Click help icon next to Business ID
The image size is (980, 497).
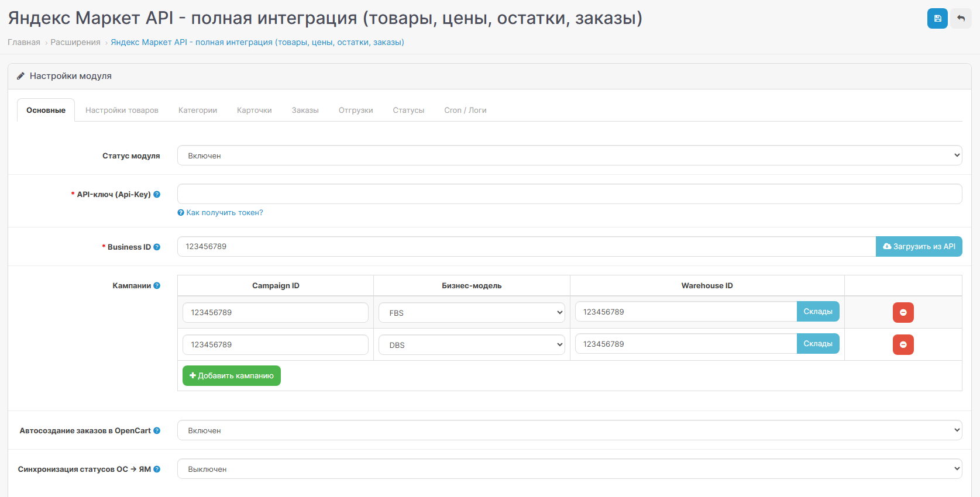tap(157, 247)
